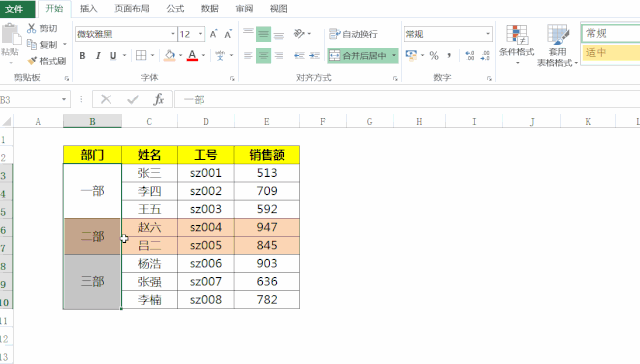Toggle middle vertical alignment

(x=263, y=34)
